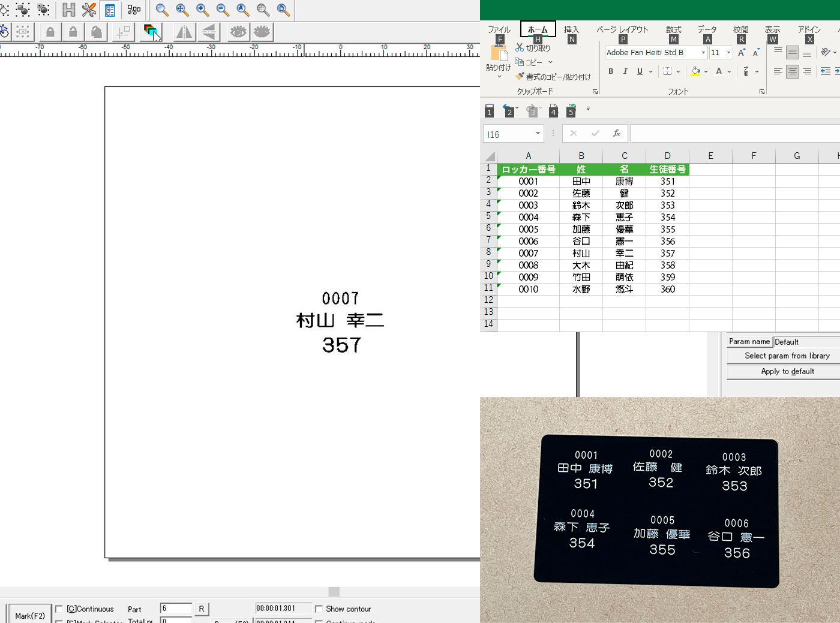Click the scissors cut icon in Excel
This screenshot has height=623, width=840.
pos(520,47)
